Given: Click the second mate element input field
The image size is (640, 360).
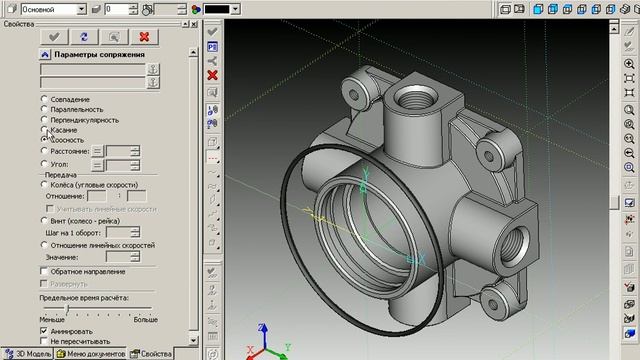Looking at the screenshot, I should coord(93,83).
